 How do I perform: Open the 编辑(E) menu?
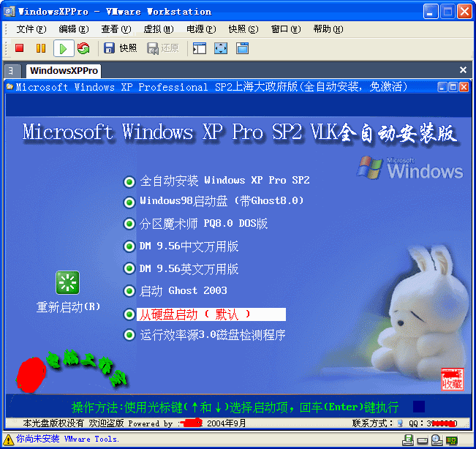click(73, 29)
